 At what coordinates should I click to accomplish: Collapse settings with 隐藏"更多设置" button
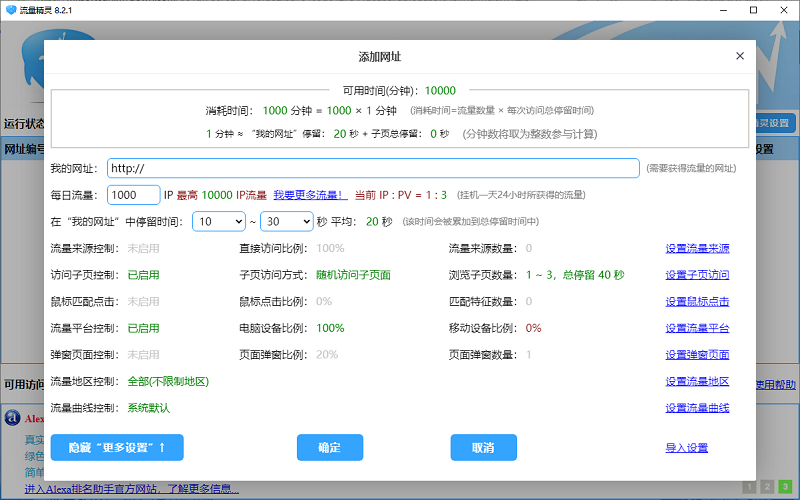[x=117, y=447]
